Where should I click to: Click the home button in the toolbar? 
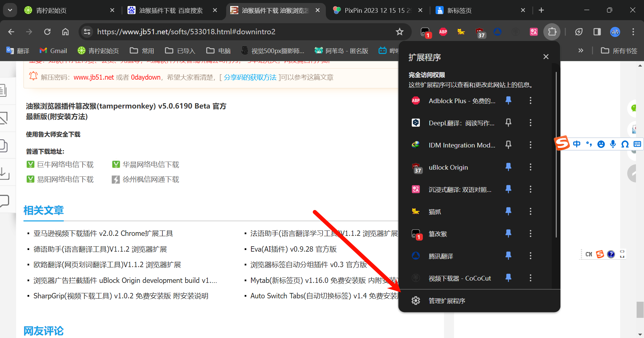point(65,32)
